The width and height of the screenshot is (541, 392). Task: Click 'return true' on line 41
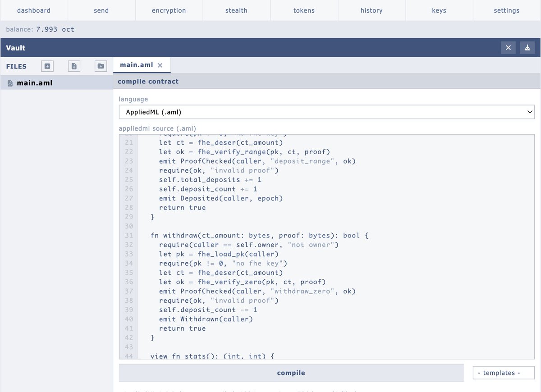(183, 328)
